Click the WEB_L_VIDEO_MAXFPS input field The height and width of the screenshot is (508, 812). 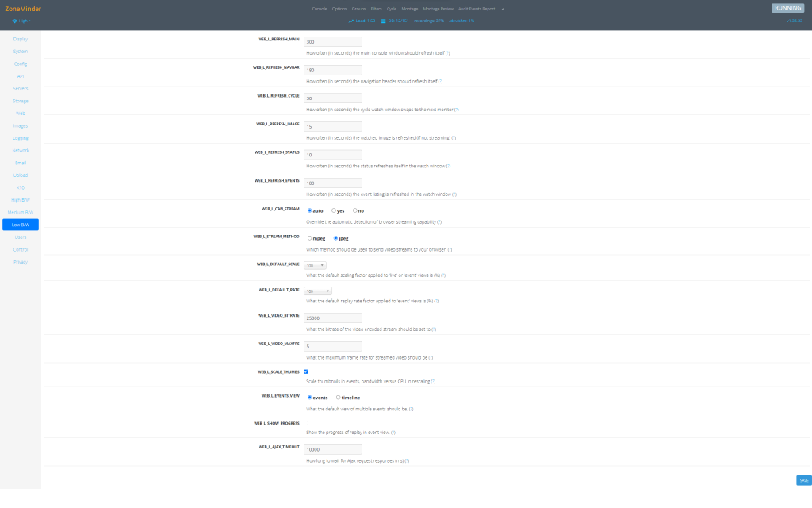[x=333, y=346]
